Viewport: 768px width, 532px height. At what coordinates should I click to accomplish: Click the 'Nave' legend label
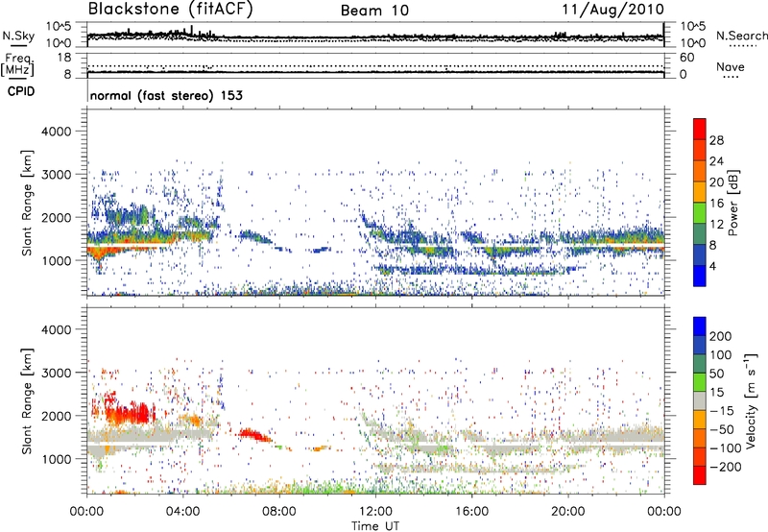[x=731, y=66]
